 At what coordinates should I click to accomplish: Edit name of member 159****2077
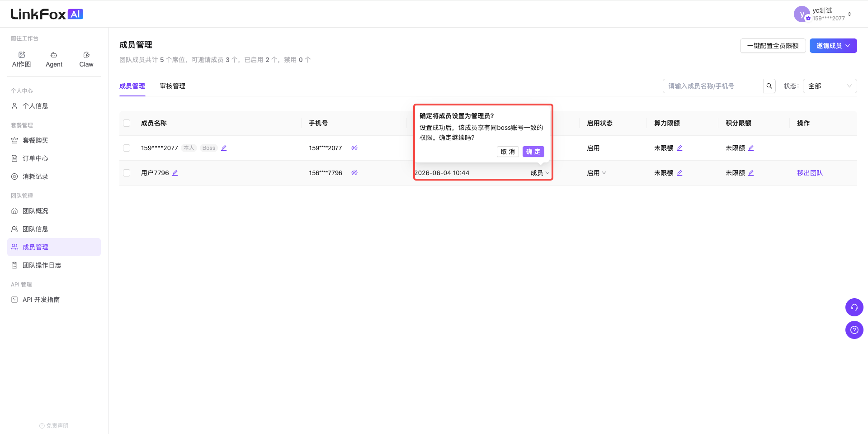224,148
